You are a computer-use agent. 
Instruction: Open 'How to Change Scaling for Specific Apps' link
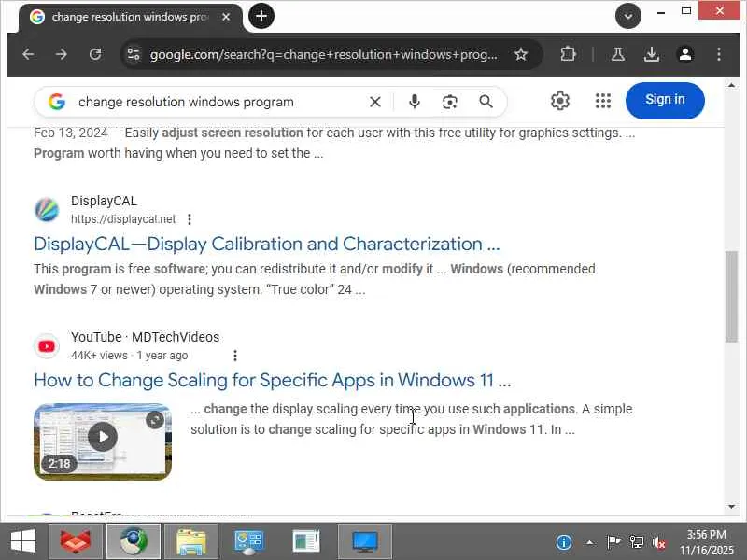273,380
